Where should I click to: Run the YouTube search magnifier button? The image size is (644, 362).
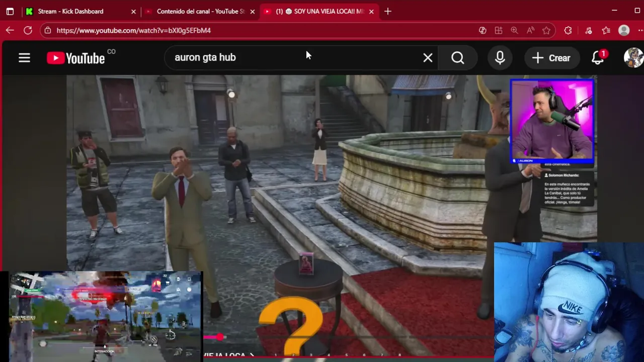[x=457, y=58]
